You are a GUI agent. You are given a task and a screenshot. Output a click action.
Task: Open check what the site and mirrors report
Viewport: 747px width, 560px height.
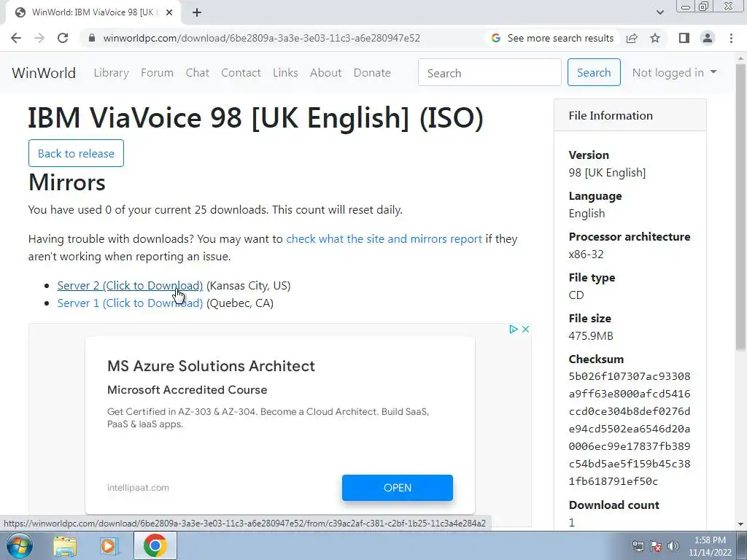(x=384, y=239)
